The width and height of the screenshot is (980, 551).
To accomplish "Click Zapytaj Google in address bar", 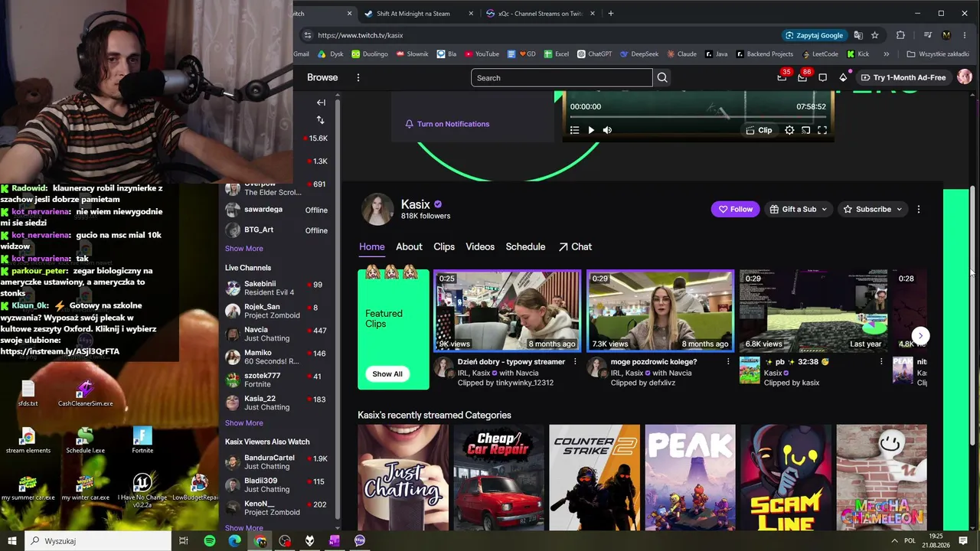I will (x=815, y=35).
